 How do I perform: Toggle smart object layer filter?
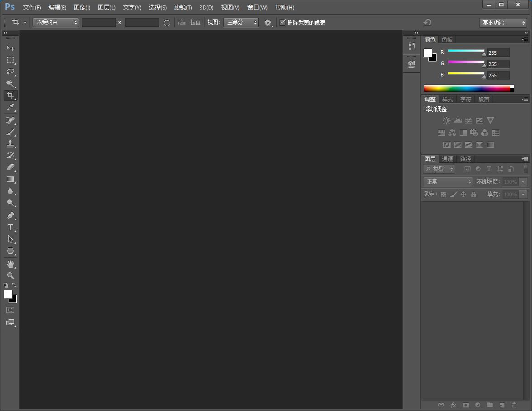pyautogui.click(x=511, y=169)
